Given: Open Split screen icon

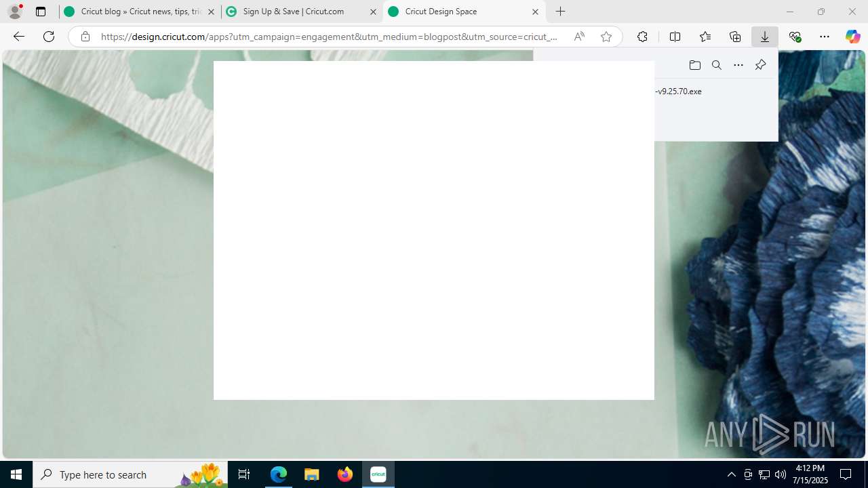Looking at the screenshot, I should 675,37.
